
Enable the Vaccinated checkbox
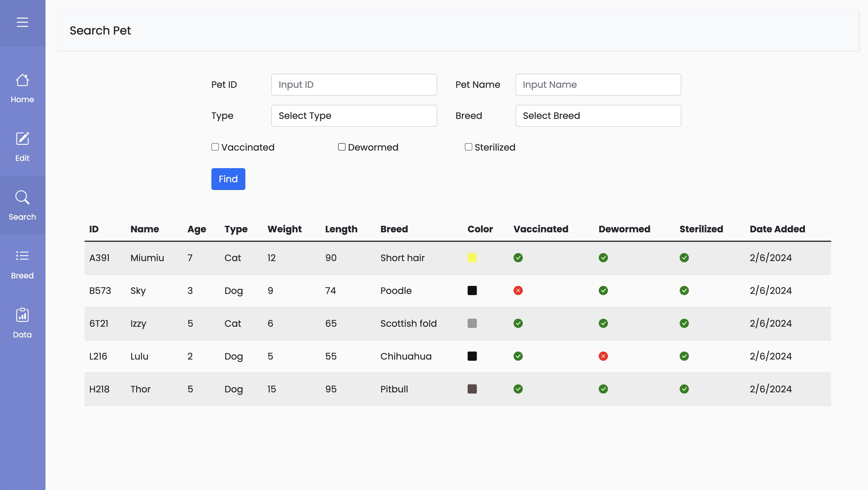215,147
